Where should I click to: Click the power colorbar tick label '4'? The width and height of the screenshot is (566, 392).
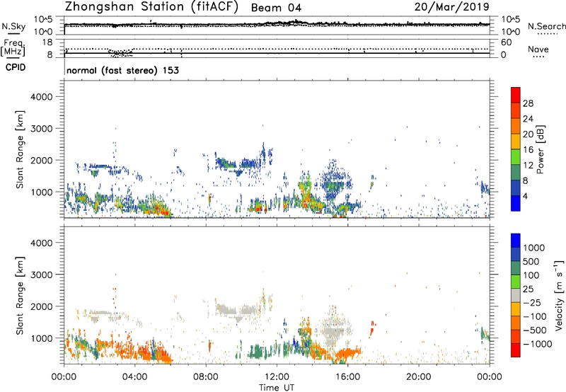tap(526, 197)
